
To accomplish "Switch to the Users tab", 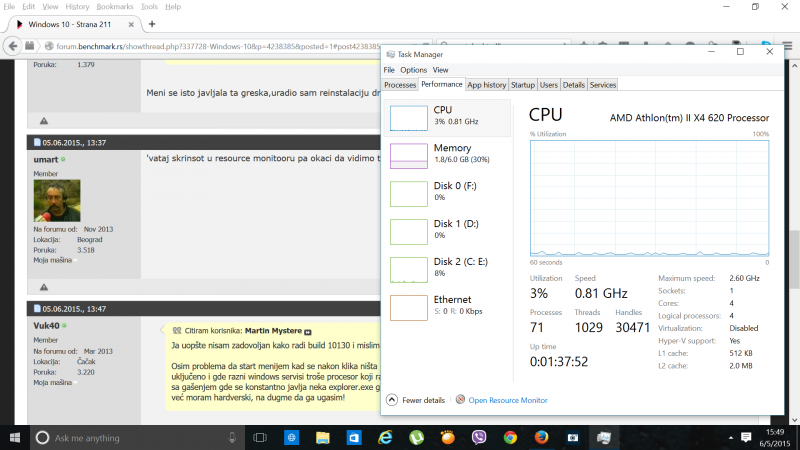I will tap(549, 85).
